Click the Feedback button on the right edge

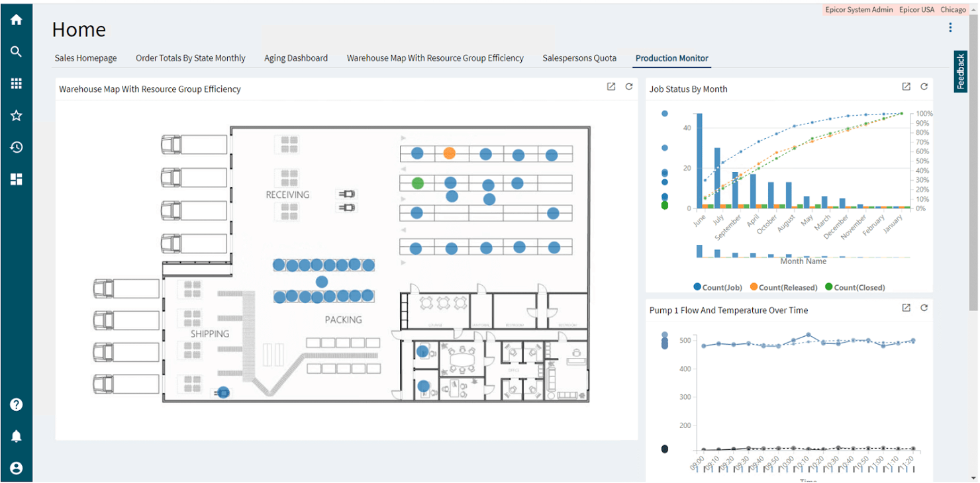point(960,71)
